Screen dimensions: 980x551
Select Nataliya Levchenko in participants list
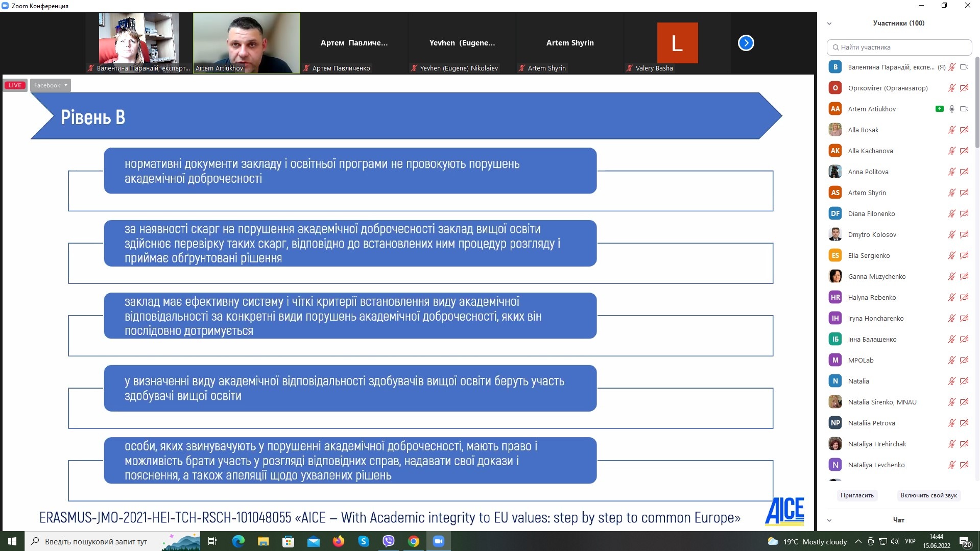point(899,465)
